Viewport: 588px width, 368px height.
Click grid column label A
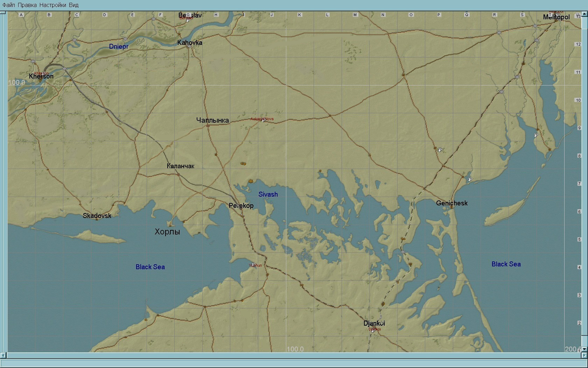[21, 15]
